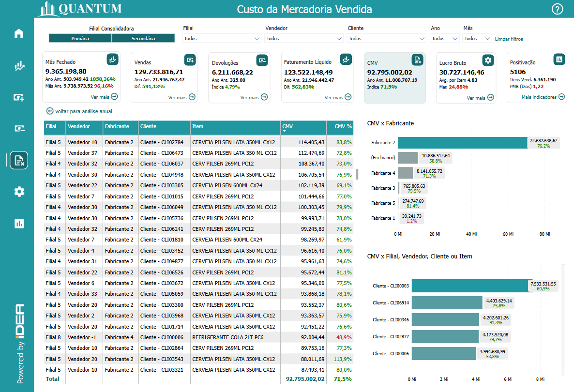
Task: Select the CMV indicator card
Action: [x=394, y=77]
